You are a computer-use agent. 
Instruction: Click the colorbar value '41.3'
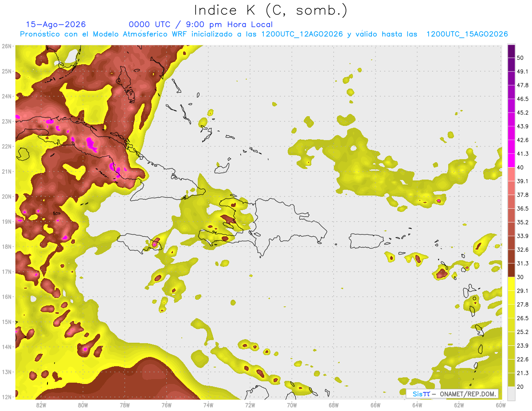tap(523, 154)
